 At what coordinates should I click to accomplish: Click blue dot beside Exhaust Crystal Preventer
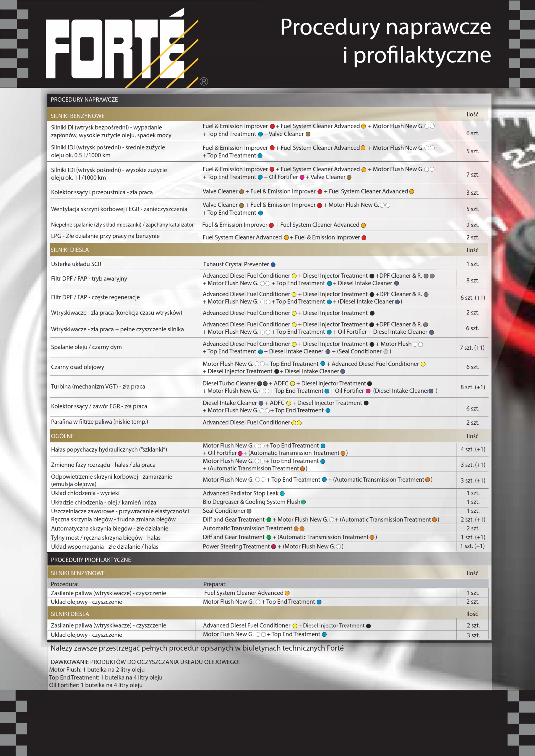(x=273, y=265)
